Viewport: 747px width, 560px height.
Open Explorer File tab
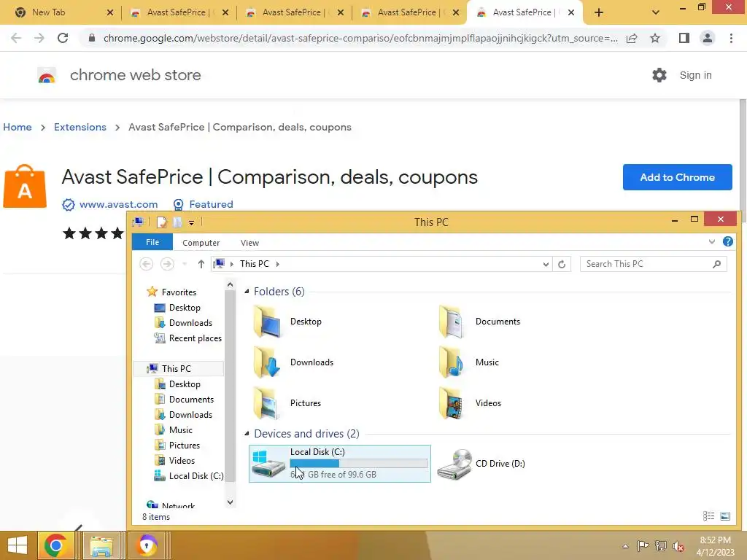[152, 242]
